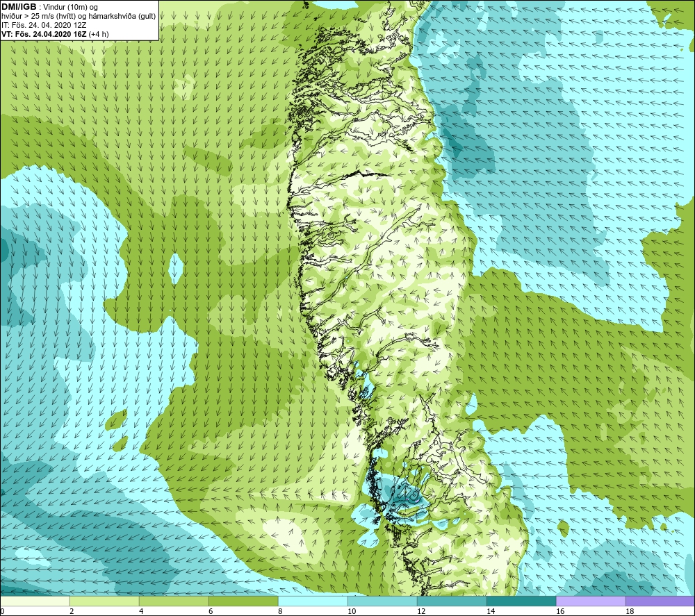This screenshot has width=695, height=616.
Task: Click the "VT: Fös. 24.04.2020 16Z (+4 h)" line
Action: click(55, 34)
